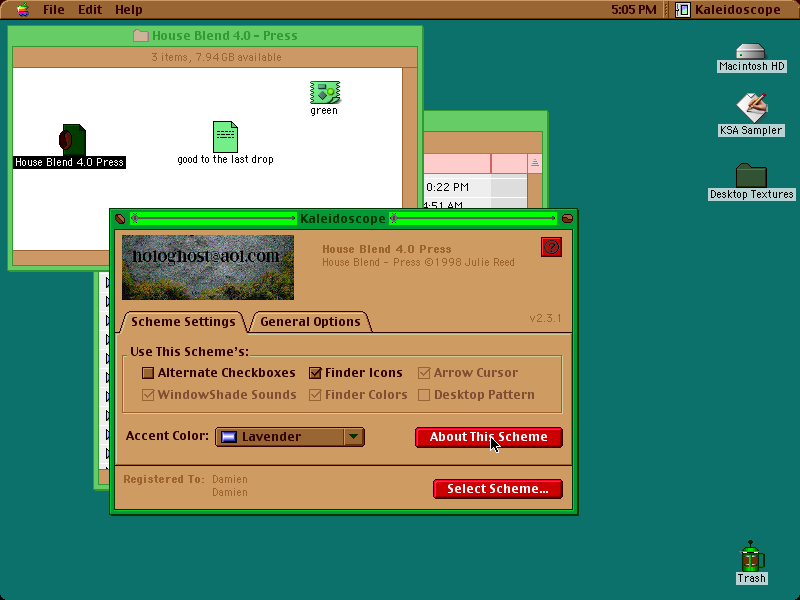
Task: Click the red help question mark button
Action: pyautogui.click(x=551, y=247)
